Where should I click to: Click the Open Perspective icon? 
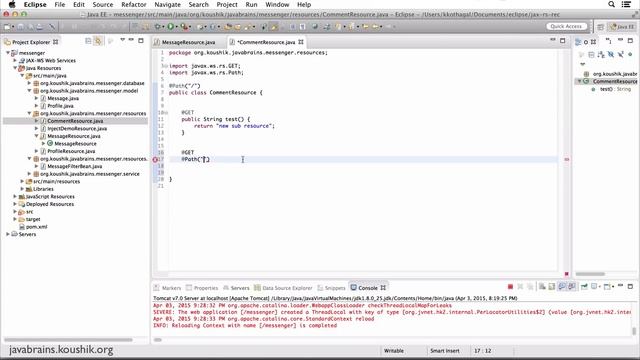pos(600,27)
